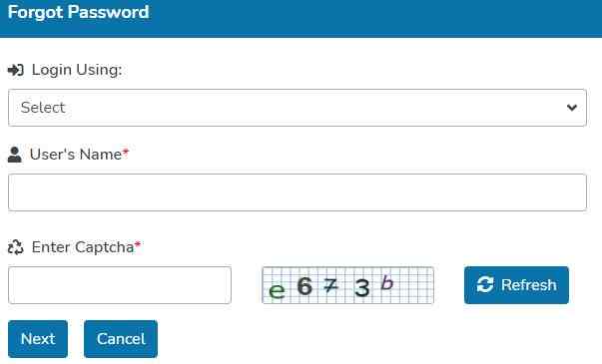Click the Next button
The height and width of the screenshot is (364, 602).
38,339
